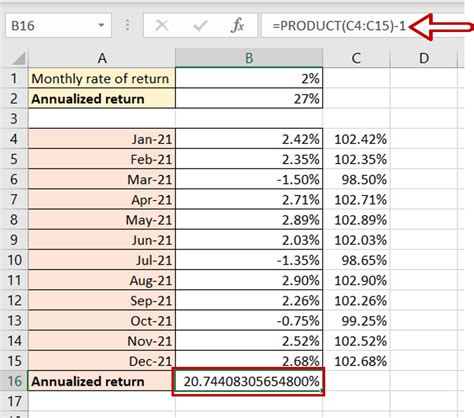Select row 3 header

(14, 119)
